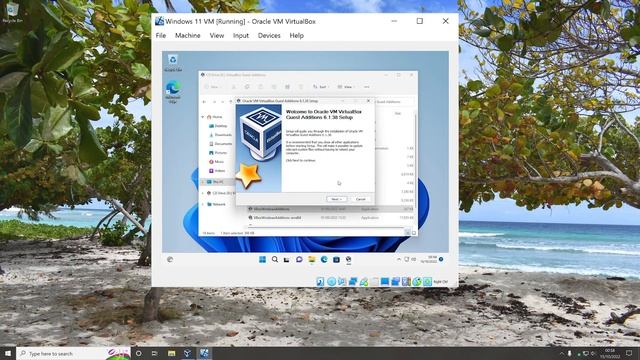Open Microsoft Edge shortcut on guest desktop

coord(173,91)
